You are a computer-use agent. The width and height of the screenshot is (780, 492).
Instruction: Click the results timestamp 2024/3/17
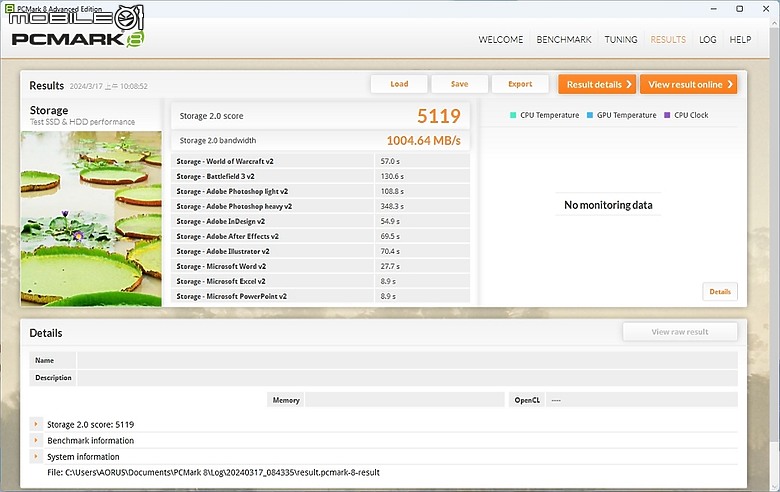pos(108,86)
